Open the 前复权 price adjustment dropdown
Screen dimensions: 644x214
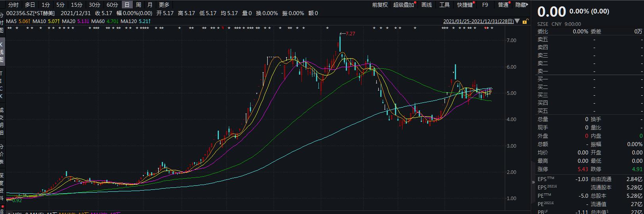(x=380, y=5)
